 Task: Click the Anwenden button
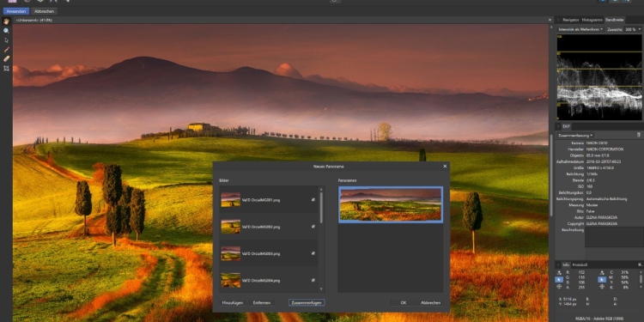16,11
